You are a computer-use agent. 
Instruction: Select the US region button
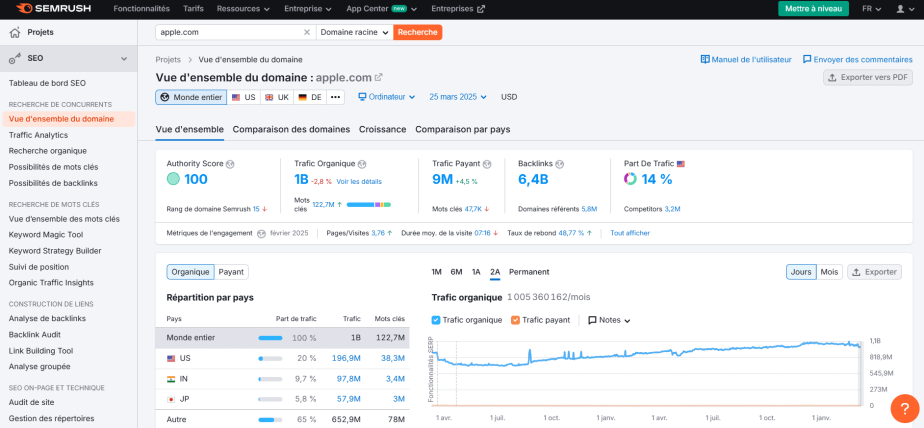[244, 97]
